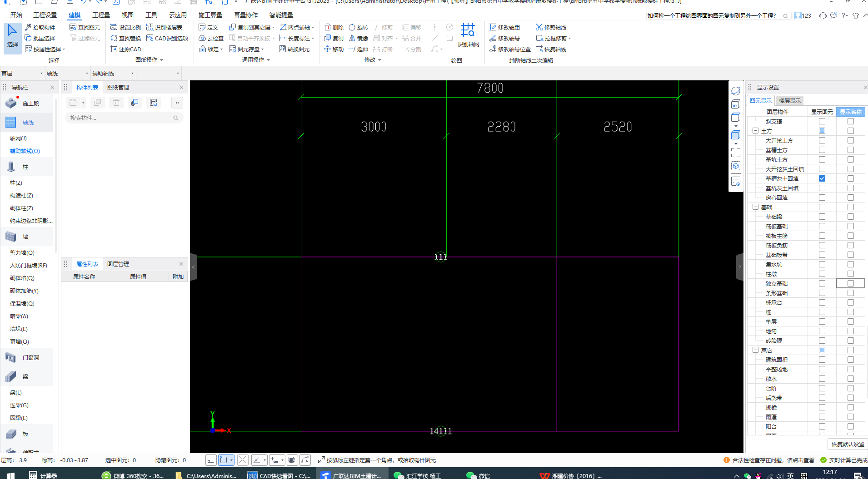Select 构造柱(Z) in the navigation list
The height and width of the screenshot is (479, 868).
click(x=21, y=195)
